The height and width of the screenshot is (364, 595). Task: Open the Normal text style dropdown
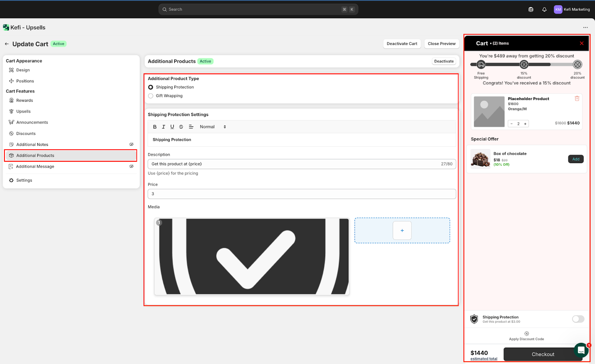pyautogui.click(x=213, y=127)
